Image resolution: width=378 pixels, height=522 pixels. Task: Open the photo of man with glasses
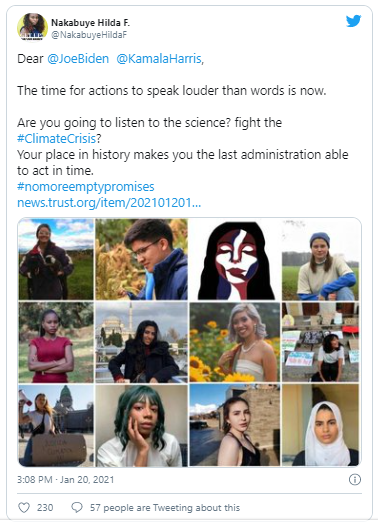(x=142, y=259)
